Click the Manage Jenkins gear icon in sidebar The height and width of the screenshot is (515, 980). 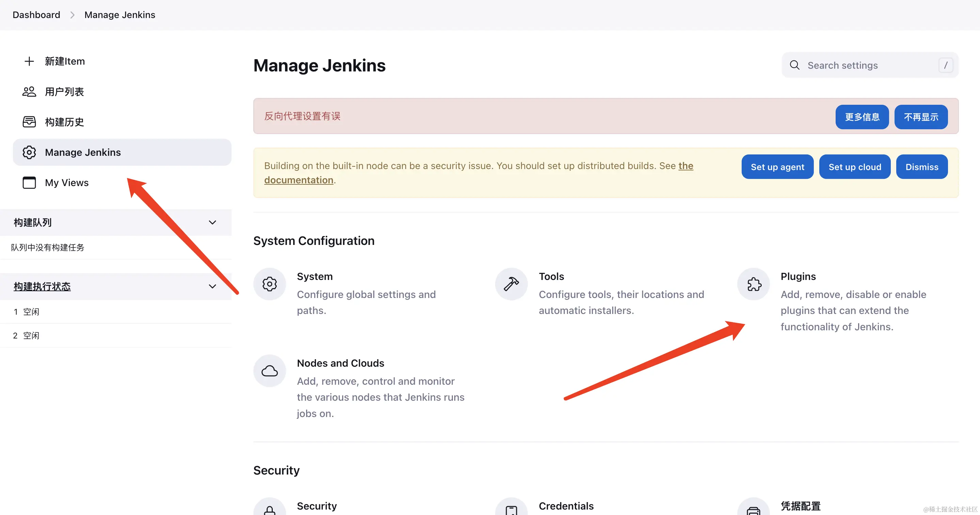coord(29,152)
